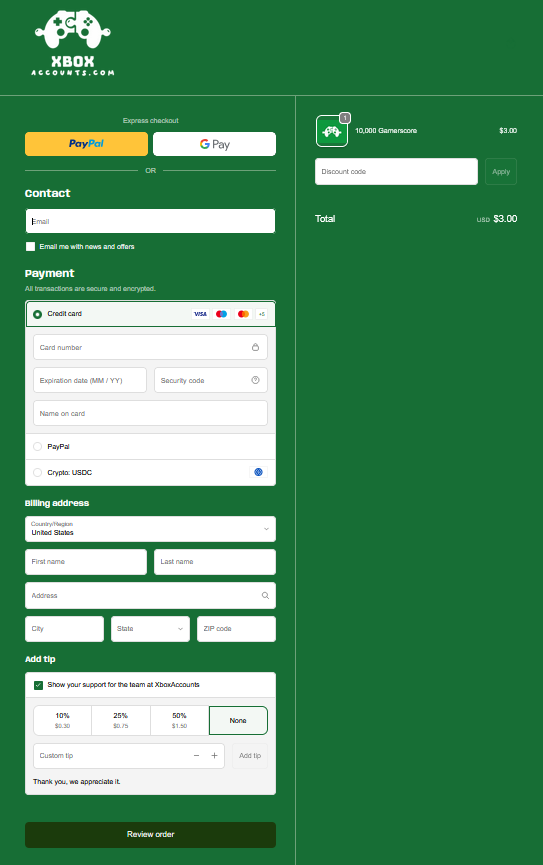Click the security code help question icon
The width and height of the screenshot is (543, 865).
[255, 380]
